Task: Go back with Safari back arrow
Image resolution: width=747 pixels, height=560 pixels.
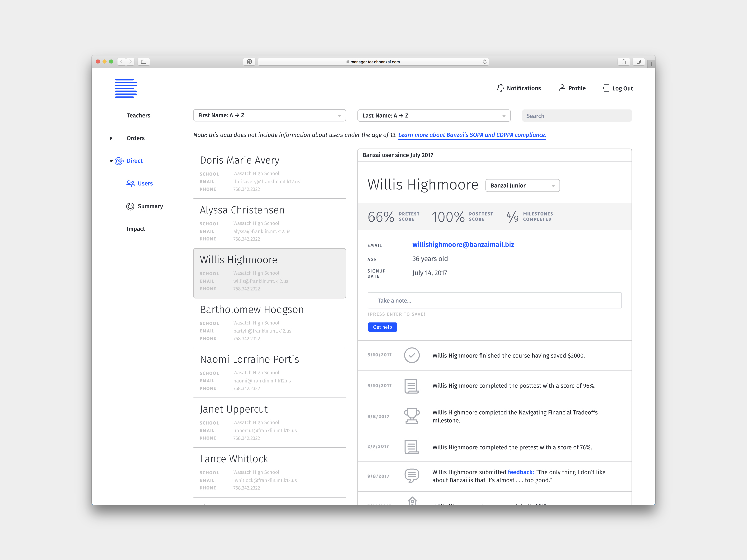Action: [121, 61]
